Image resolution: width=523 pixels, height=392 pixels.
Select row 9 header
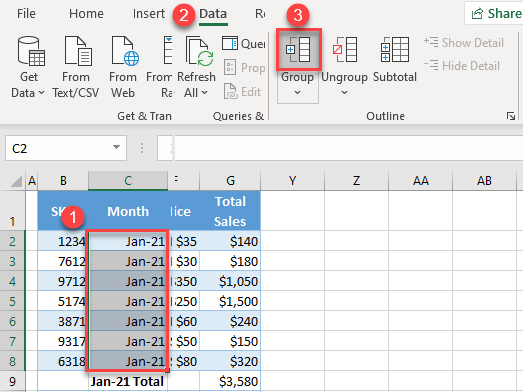(12, 381)
